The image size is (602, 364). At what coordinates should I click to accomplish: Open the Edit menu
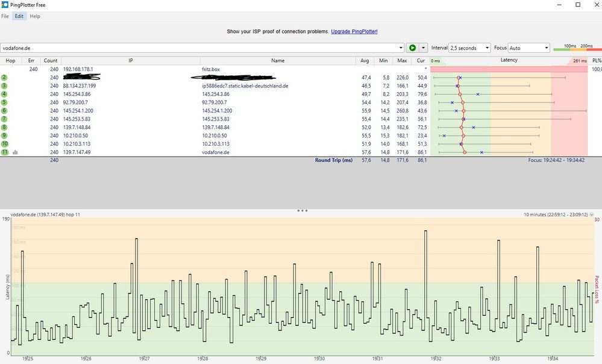tap(19, 16)
